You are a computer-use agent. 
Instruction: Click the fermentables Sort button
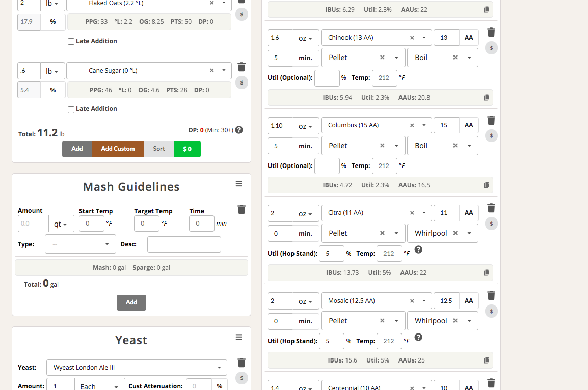click(159, 149)
